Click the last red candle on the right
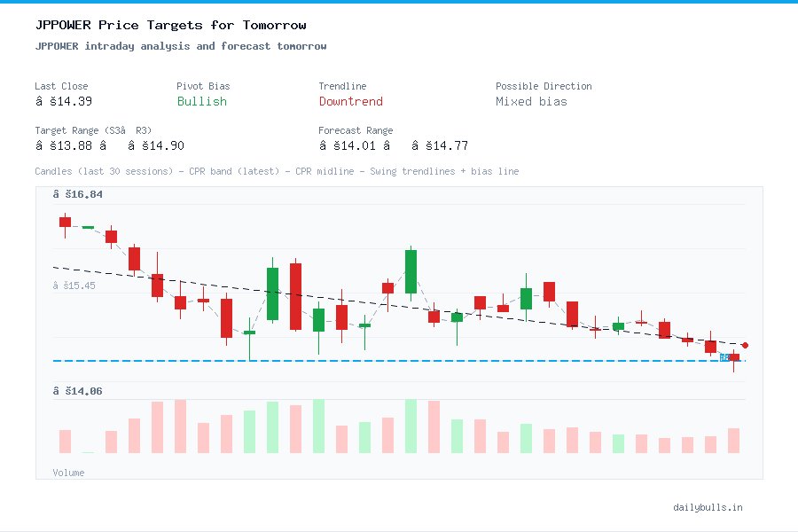This screenshot has width=798, height=532. click(733, 356)
